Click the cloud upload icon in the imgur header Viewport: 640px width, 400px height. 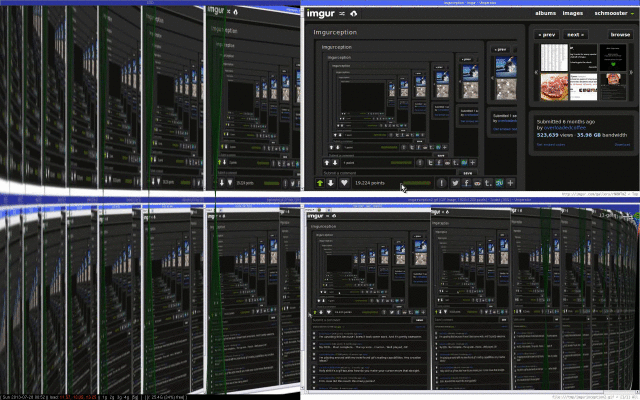tap(353, 13)
